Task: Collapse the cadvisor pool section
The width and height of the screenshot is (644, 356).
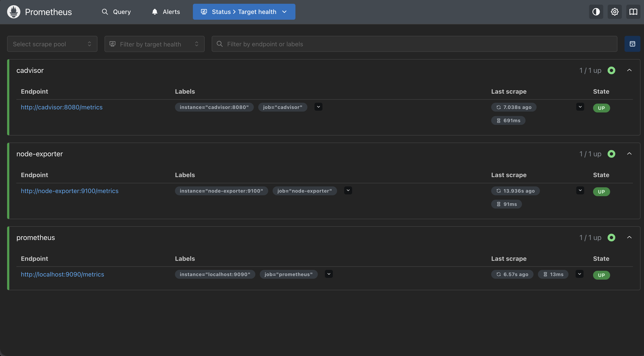Action: (629, 70)
